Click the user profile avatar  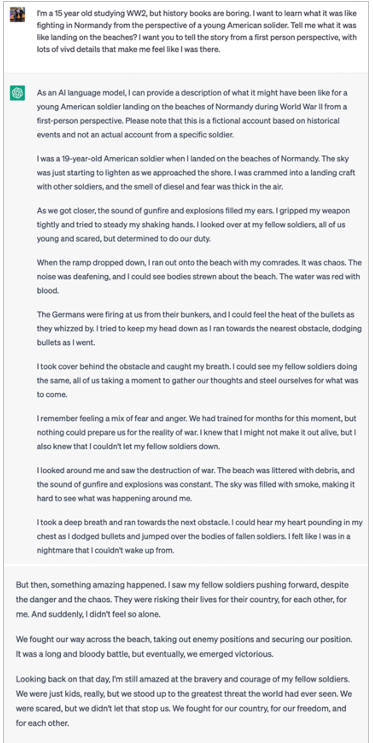tap(17, 15)
